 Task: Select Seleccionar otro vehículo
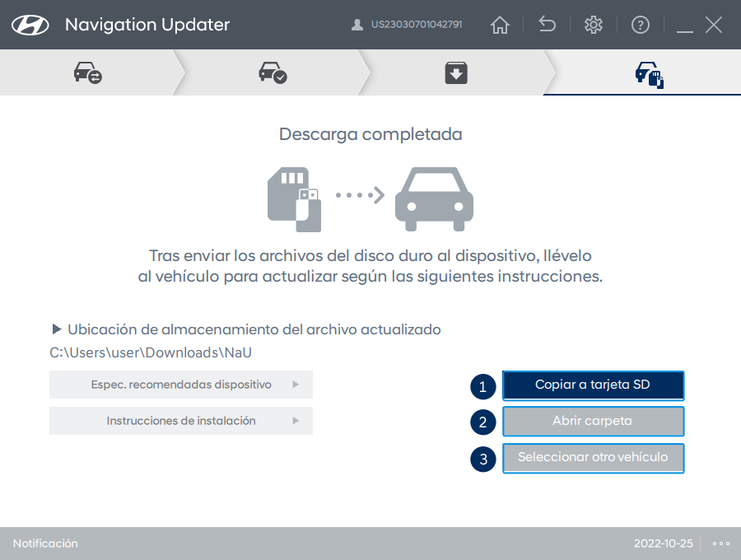tap(593, 458)
